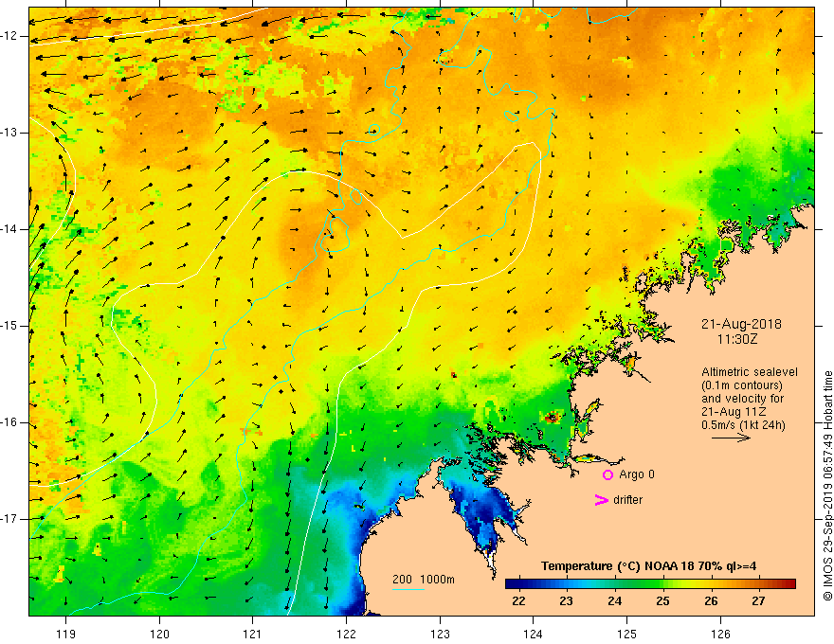Click the 22 value on temperature scale
This screenshot has width=834, height=644.
518,601
